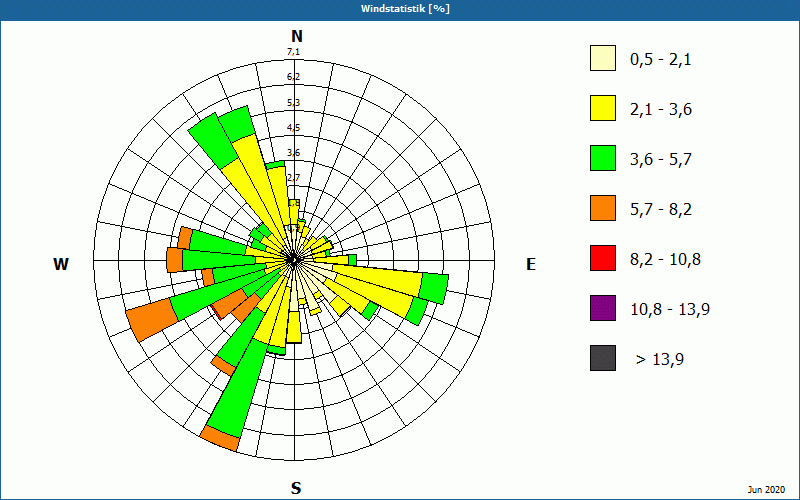Click the 6,2 ring scale value

click(x=293, y=77)
